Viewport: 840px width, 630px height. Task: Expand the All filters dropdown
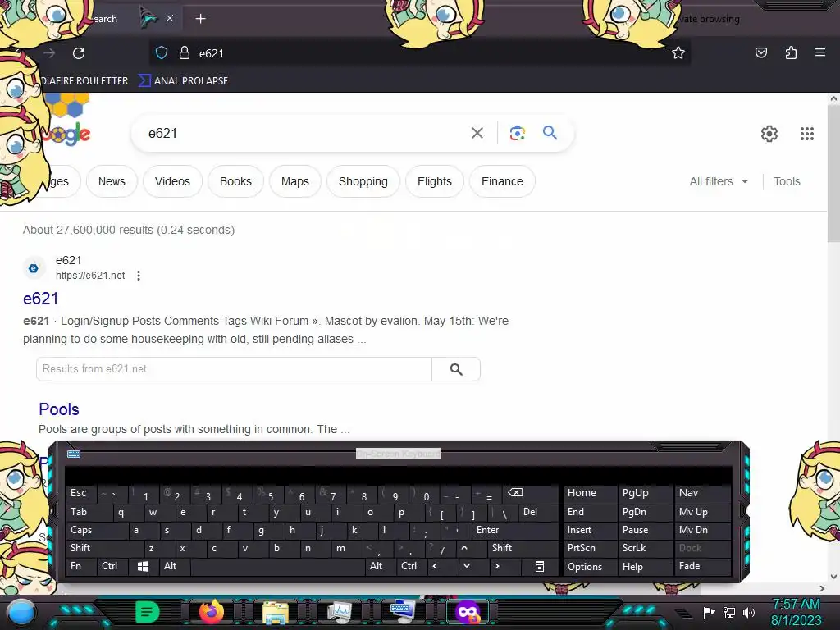(x=719, y=181)
